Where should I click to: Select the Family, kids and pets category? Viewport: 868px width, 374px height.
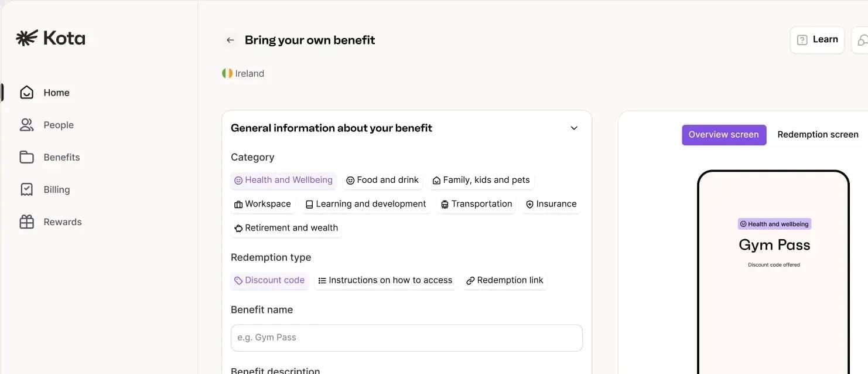[481, 180]
